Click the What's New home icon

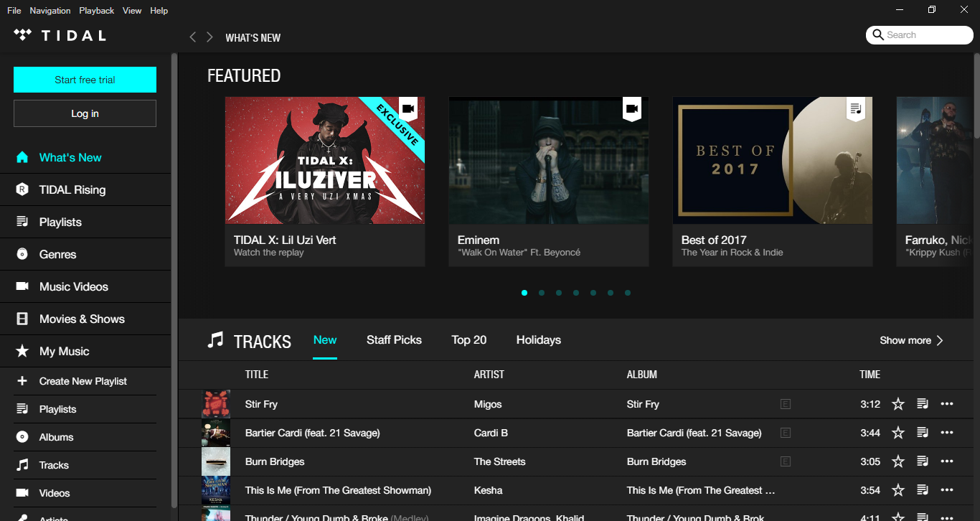pos(22,157)
